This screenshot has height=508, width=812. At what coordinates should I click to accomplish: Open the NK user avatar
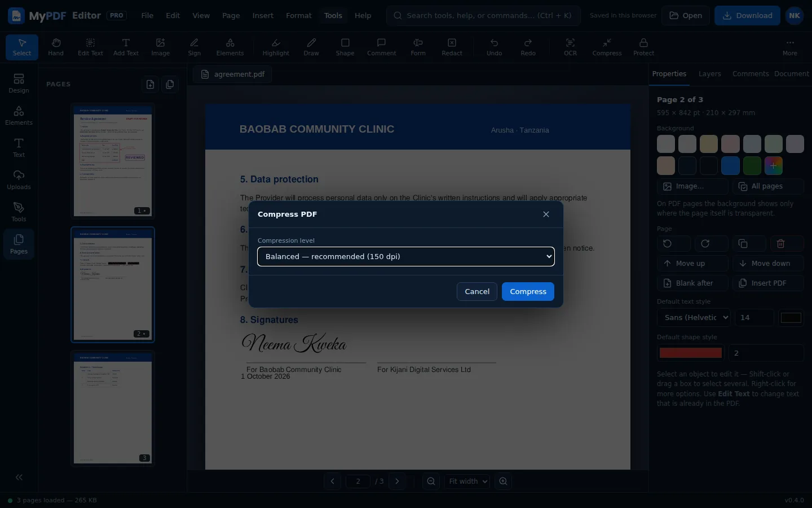tap(795, 16)
